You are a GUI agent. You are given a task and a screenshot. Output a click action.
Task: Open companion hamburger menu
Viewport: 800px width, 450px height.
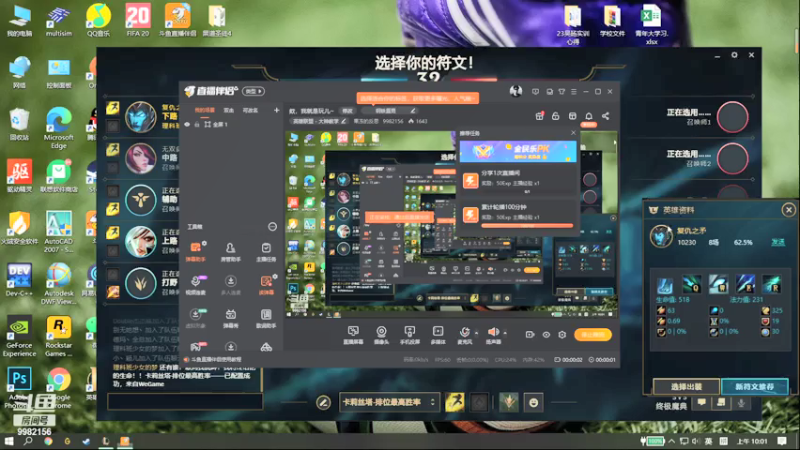[573, 92]
